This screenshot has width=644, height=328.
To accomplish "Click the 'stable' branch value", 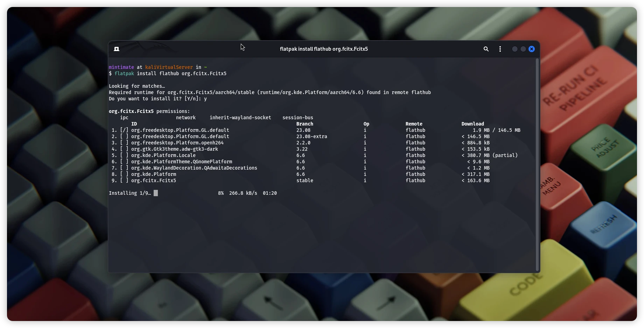I will 305,180.
